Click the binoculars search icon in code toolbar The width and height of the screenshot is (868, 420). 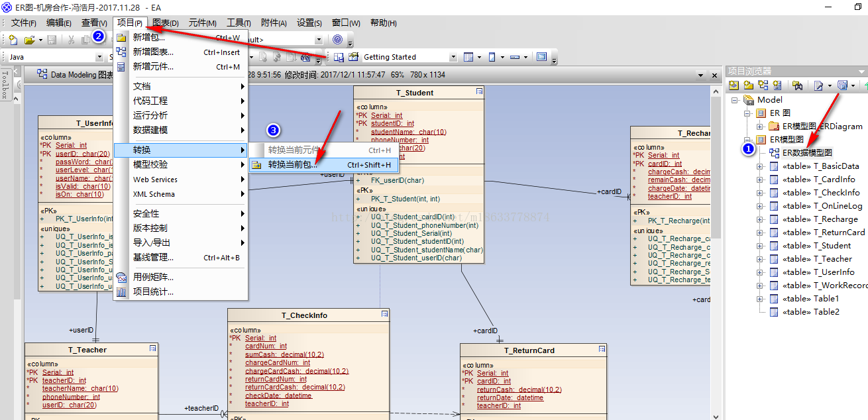pos(306,57)
